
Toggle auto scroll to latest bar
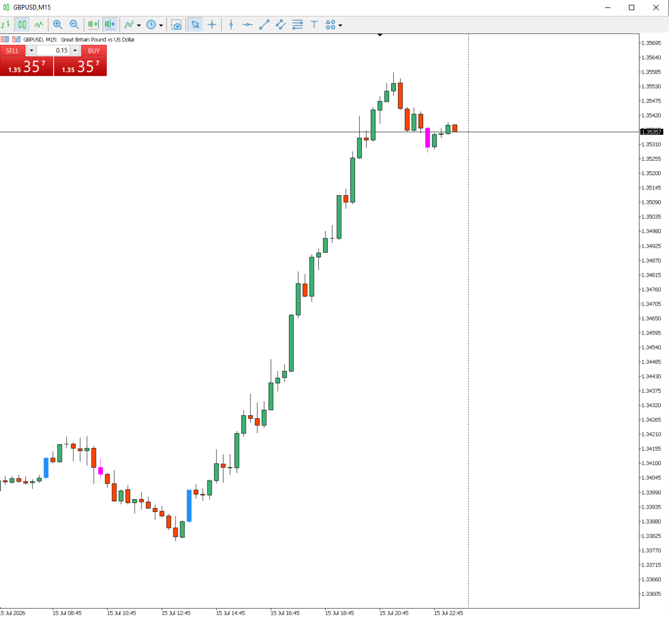click(93, 24)
